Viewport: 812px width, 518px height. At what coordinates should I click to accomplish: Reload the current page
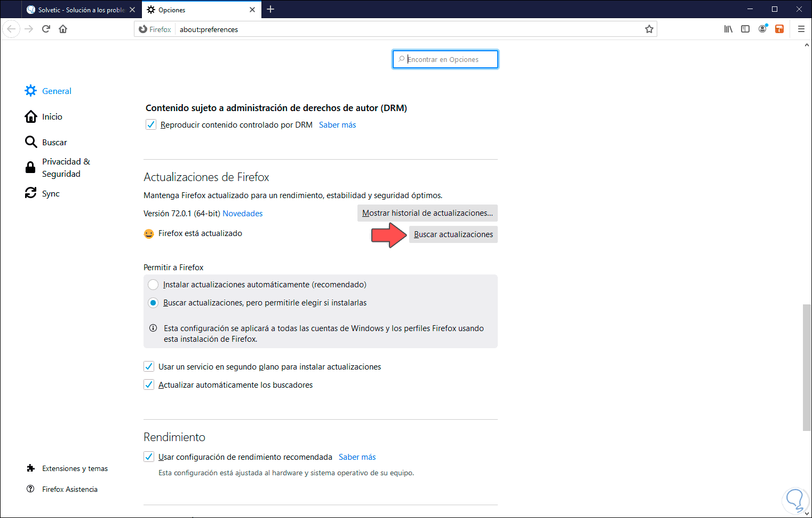click(x=46, y=29)
